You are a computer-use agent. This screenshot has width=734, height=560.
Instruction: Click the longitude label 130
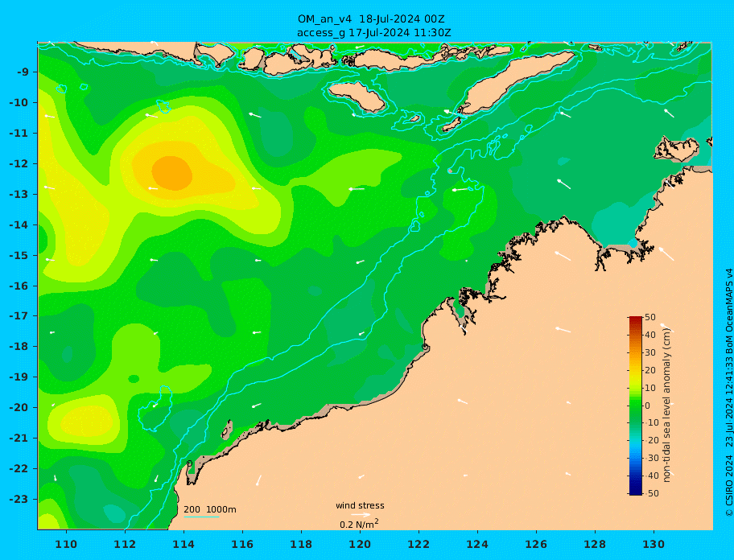point(654,544)
